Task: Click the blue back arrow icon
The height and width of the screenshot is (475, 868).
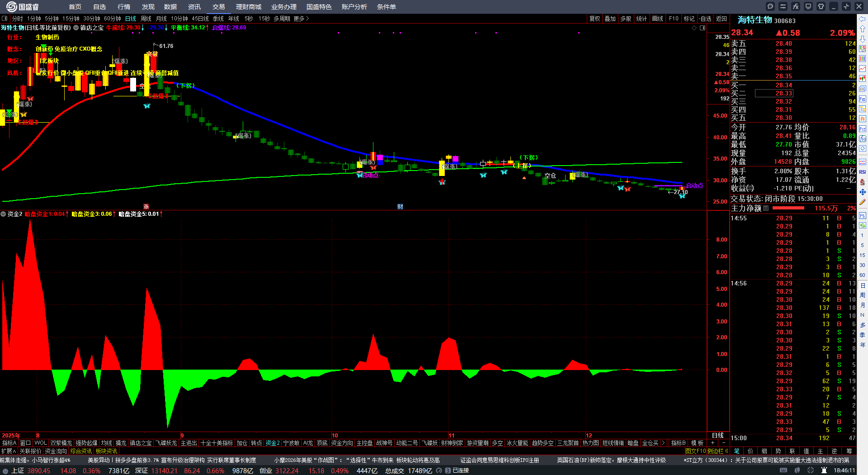Action: point(863,19)
